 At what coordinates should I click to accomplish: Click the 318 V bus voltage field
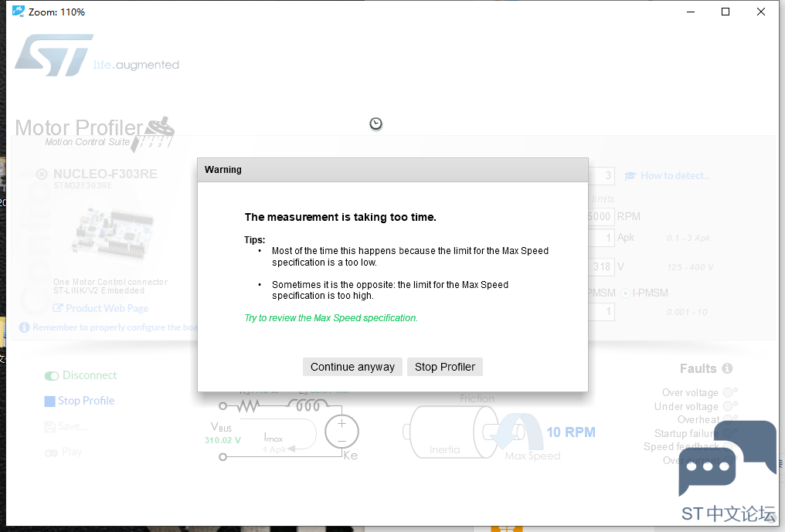(x=601, y=266)
